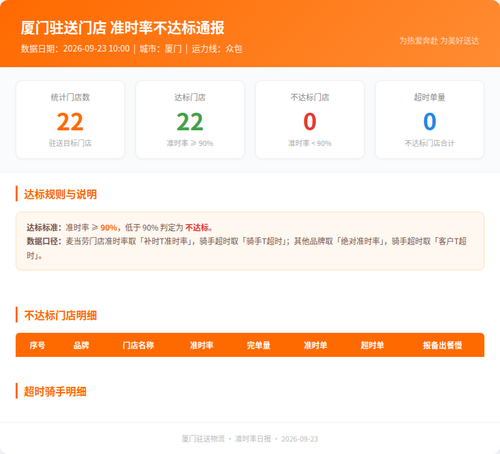Click the 品牌 column header
The height and width of the screenshot is (454, 500).
point(81,345)
